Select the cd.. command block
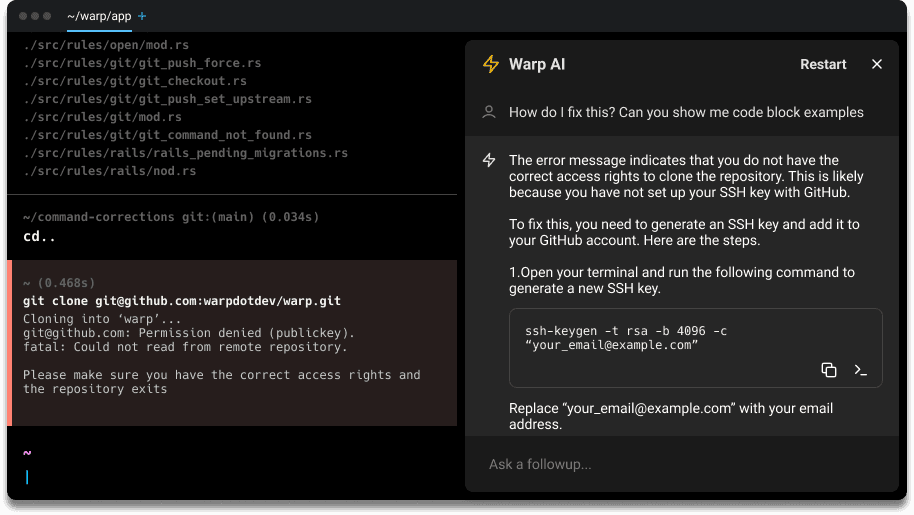 232,227
